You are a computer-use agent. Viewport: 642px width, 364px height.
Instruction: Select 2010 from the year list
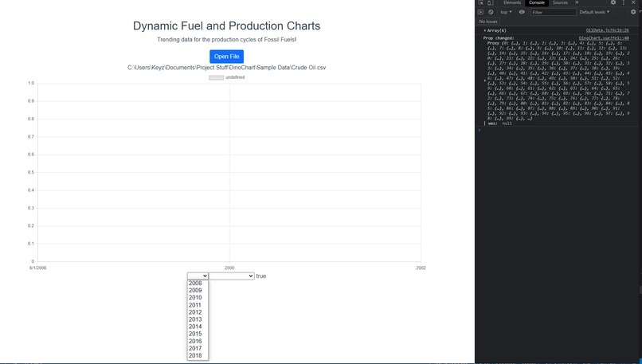(x=198, y=298)
